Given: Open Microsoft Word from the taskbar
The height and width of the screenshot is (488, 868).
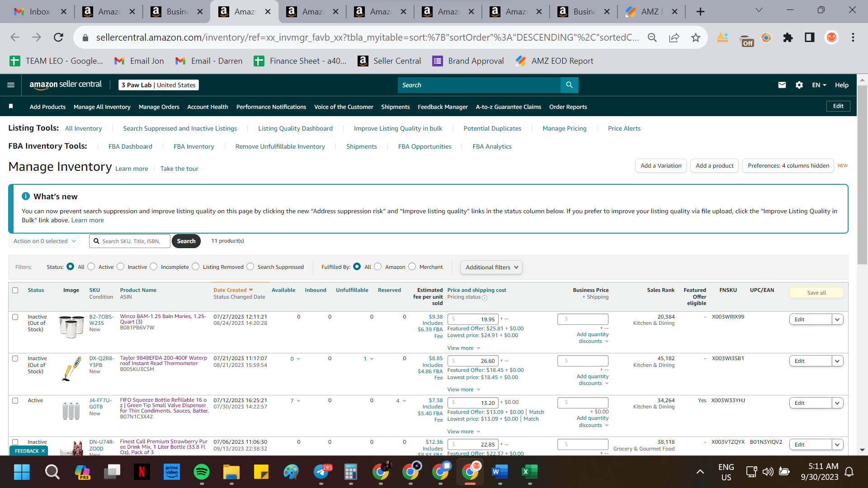Looking at the screenshot, I should (x=500, y=472).
